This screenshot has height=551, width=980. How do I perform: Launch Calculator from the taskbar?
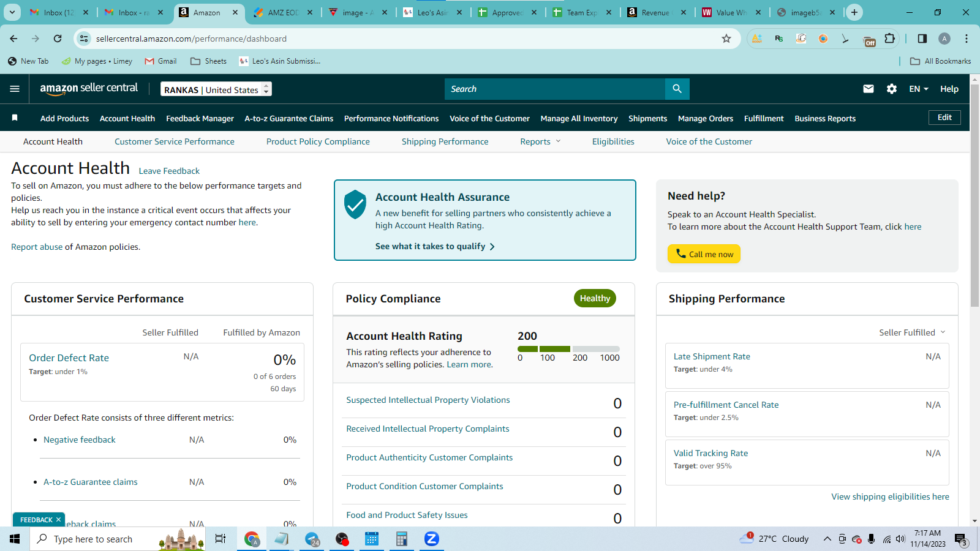402,539
